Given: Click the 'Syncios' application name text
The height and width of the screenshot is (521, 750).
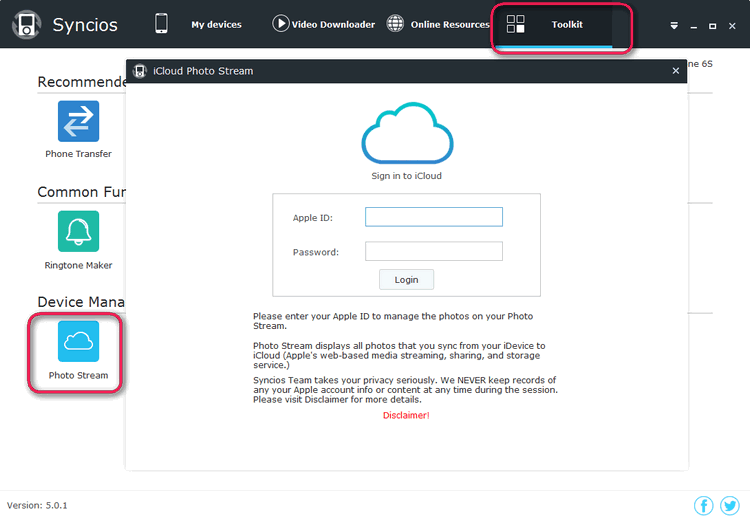Looking at the screenshot, I should point(85,25).
